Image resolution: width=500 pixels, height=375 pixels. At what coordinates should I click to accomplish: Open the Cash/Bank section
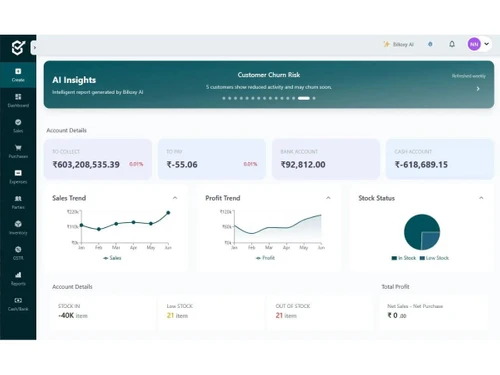pyautogui.click(x=18, y=304)
